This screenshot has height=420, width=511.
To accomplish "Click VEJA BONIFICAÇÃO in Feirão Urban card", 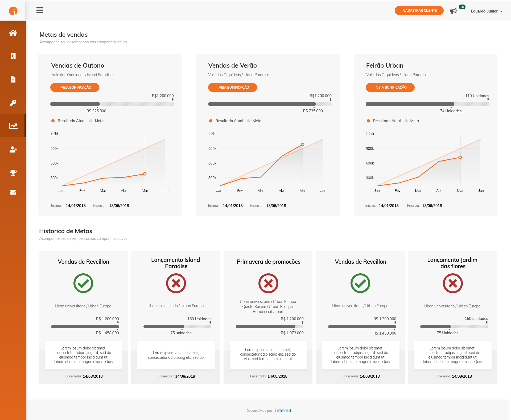I will click(390, 87).
